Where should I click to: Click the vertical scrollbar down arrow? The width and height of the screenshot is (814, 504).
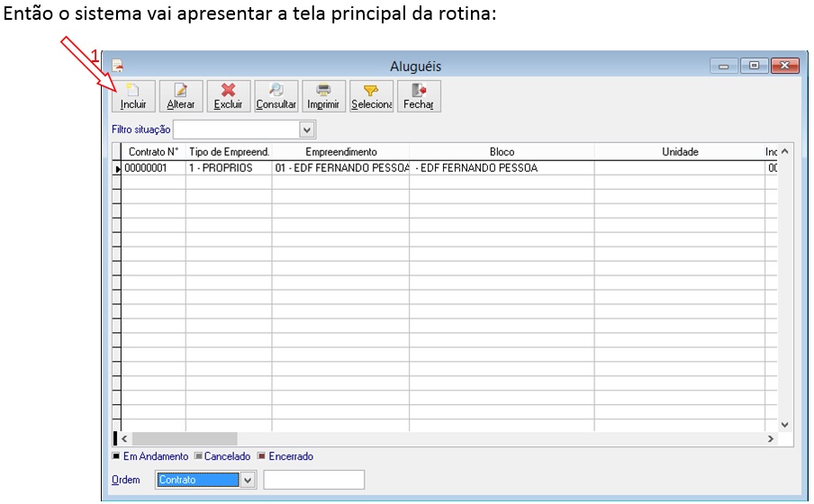pyautogui.click(x=785, y=425)
